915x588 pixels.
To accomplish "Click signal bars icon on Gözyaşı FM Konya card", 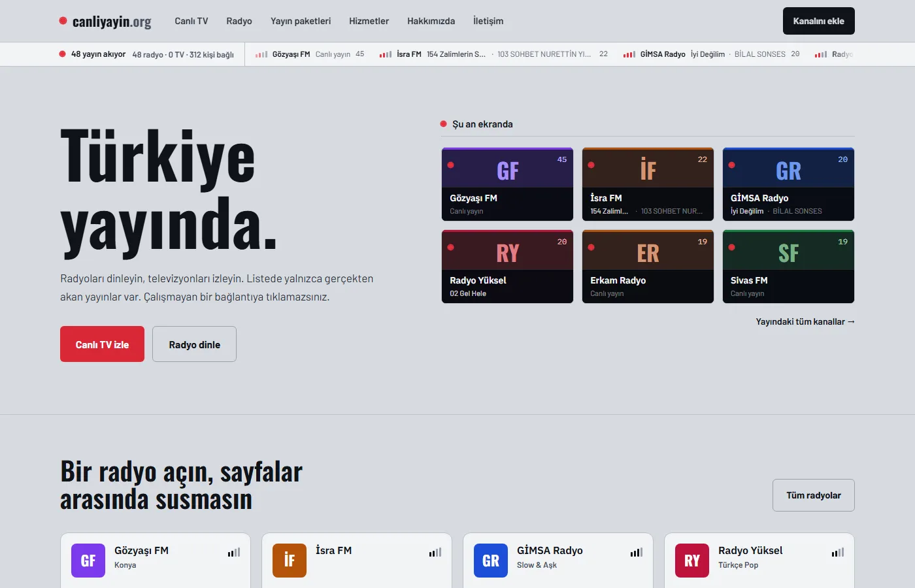I will click(234, 553).
